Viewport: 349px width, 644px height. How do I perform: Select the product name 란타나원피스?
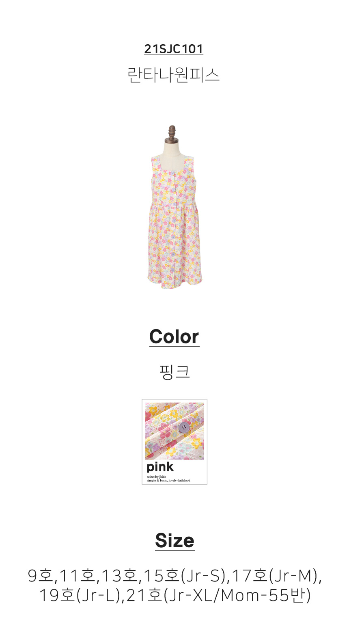click(x=174, y=75)
